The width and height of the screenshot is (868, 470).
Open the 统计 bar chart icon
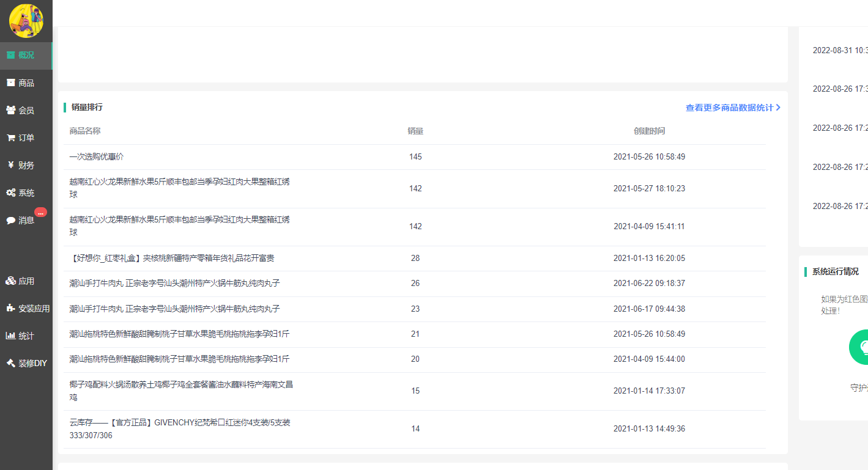coord(10,336)
